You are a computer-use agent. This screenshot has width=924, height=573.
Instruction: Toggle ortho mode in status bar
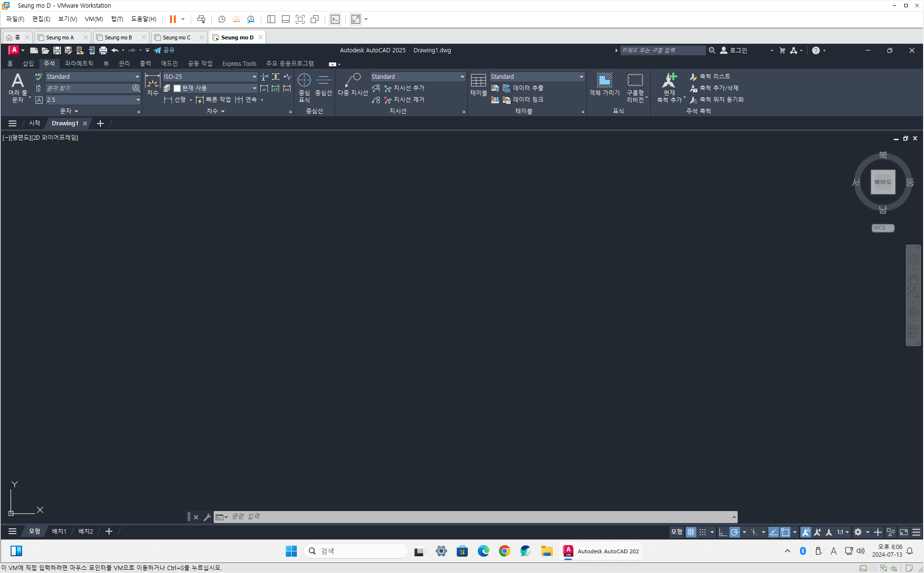pyautogui.click(x=722, y=532)
